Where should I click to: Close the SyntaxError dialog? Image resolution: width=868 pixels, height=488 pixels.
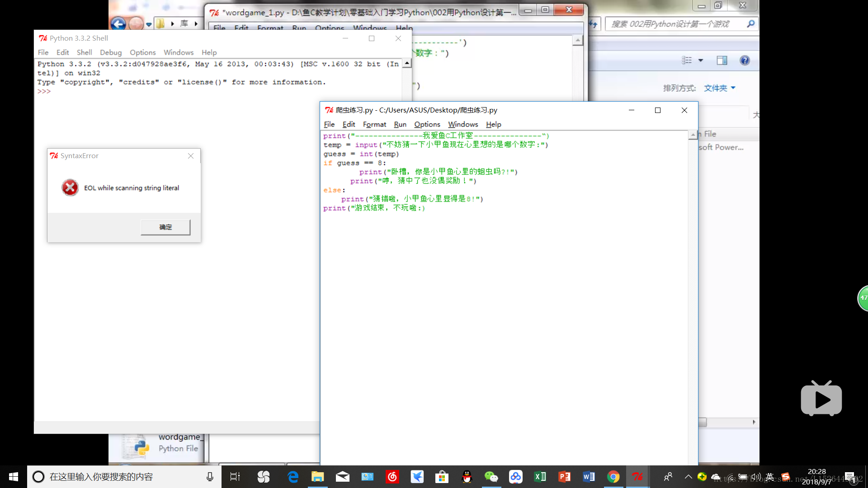pos(191,156)
